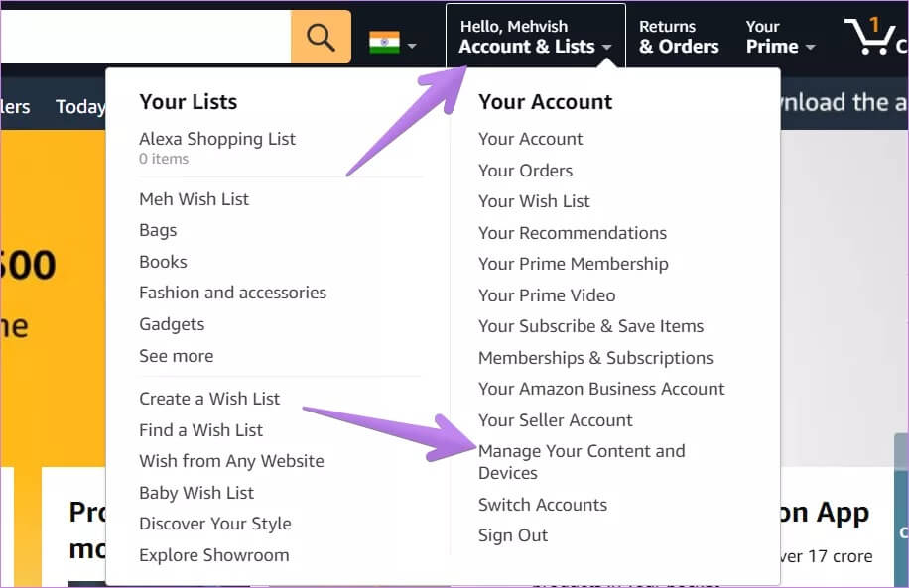The width and height of the screenshot is (909, 588).
Task: Open Alexa Shopping List
Action: point(217,139)
